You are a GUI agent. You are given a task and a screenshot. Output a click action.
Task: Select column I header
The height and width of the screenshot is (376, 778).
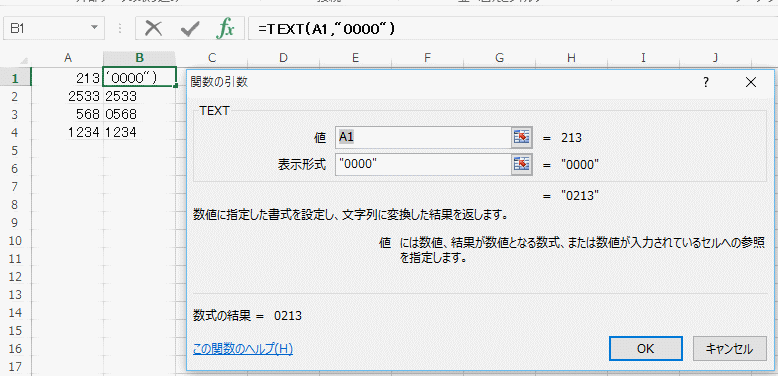(643, 58)
